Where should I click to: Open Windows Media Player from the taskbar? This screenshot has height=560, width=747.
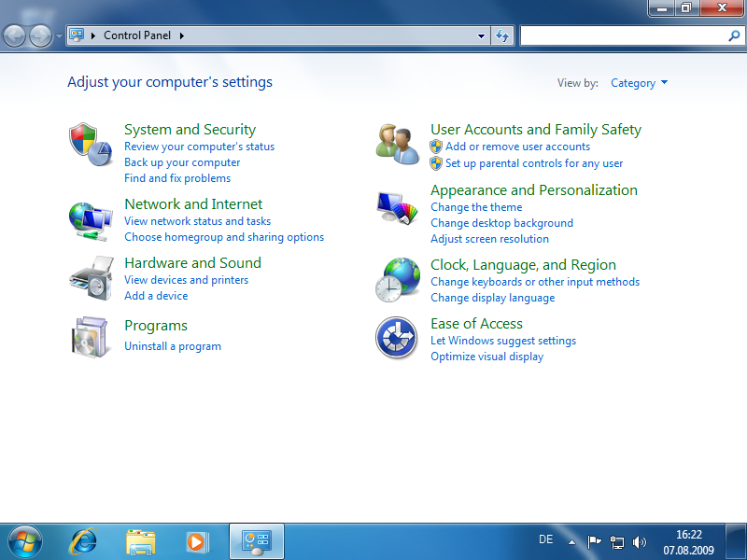(x=197, y=540)
